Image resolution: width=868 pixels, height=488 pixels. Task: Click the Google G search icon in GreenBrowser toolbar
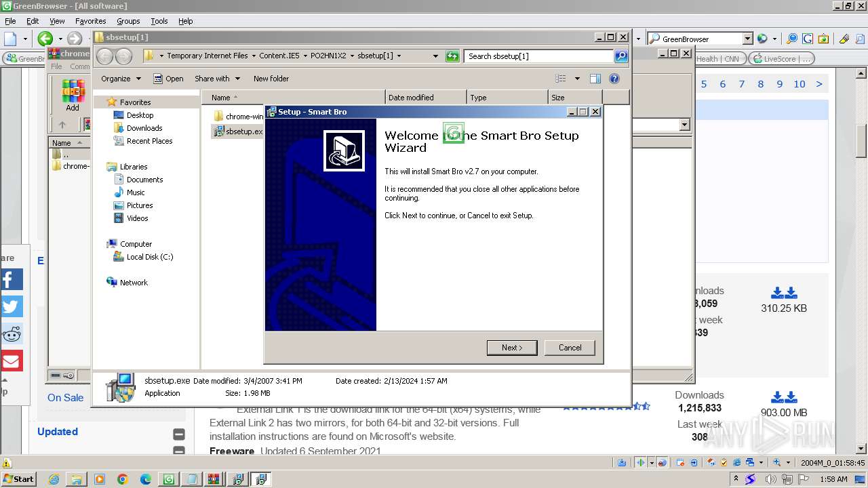(x=807, y=39)
